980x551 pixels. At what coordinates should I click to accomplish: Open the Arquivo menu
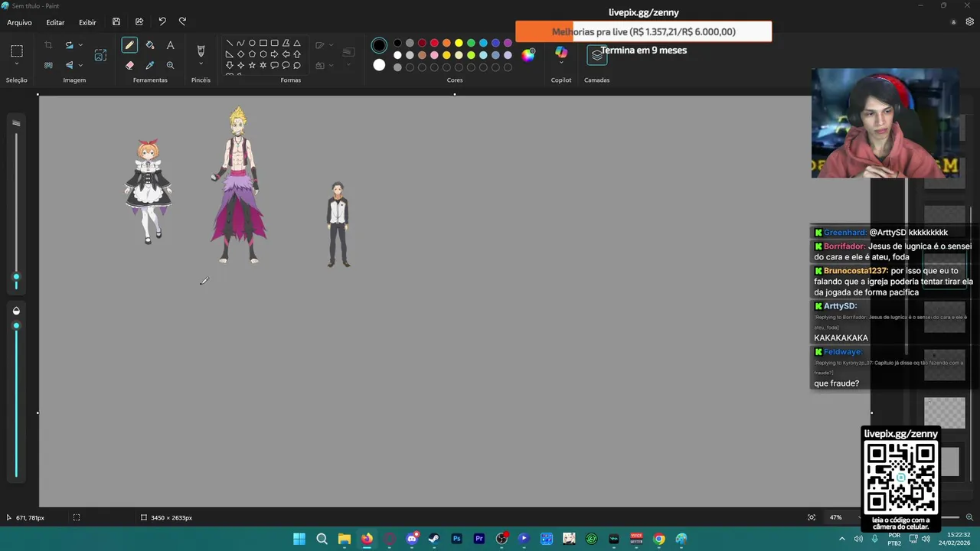(x=19, y=23)
